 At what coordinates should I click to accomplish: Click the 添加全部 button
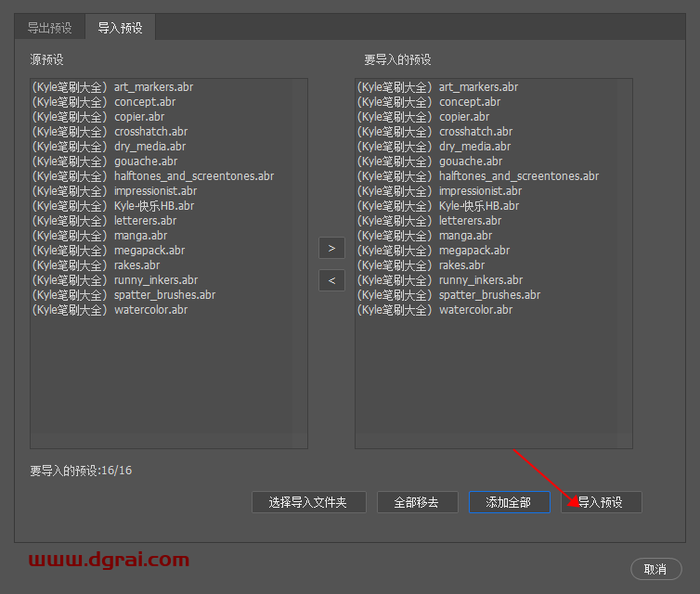tap(510, 502)
